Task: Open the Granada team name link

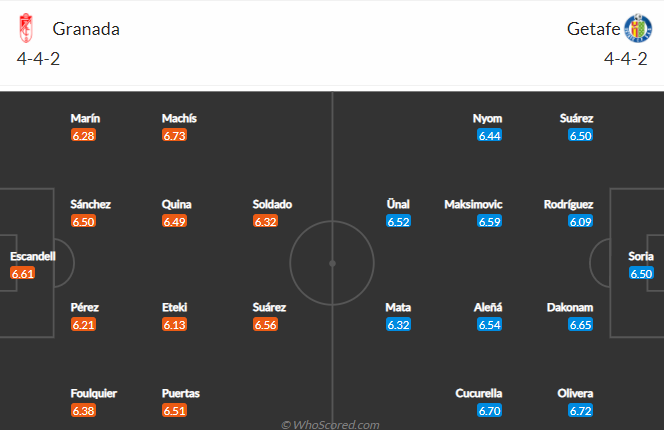Action: pos(86,29)
